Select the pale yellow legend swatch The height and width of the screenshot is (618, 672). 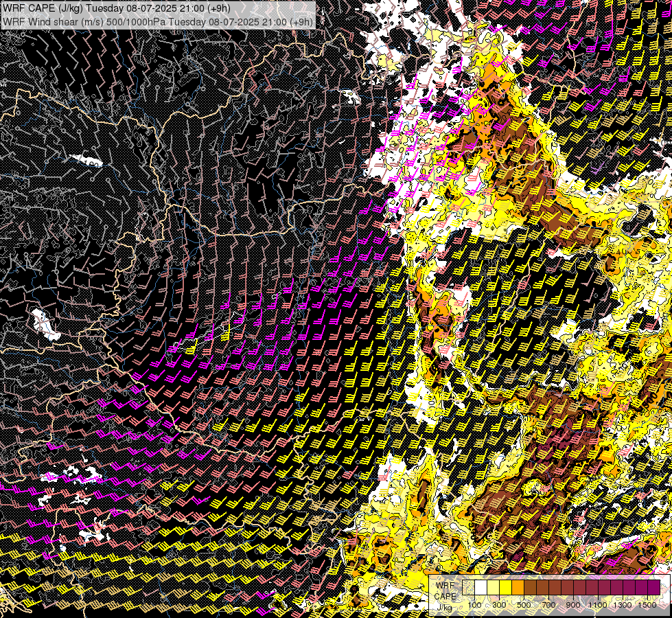(x=494, y=587)
